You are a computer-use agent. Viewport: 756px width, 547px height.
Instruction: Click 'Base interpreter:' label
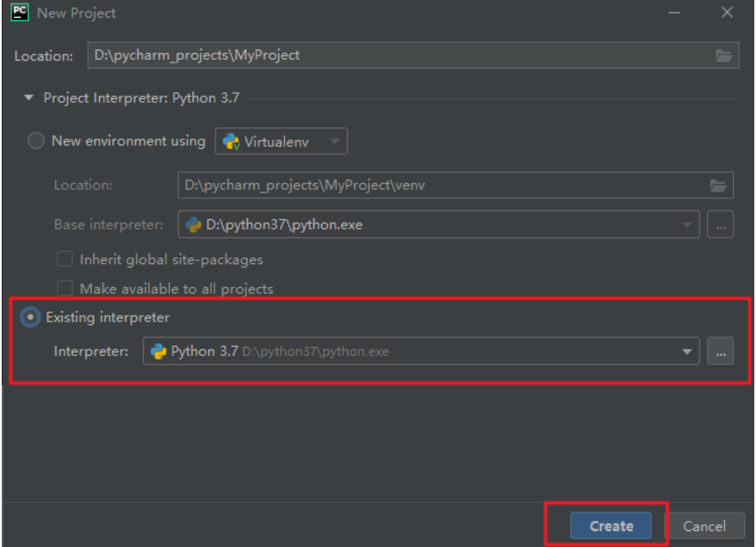108,225
